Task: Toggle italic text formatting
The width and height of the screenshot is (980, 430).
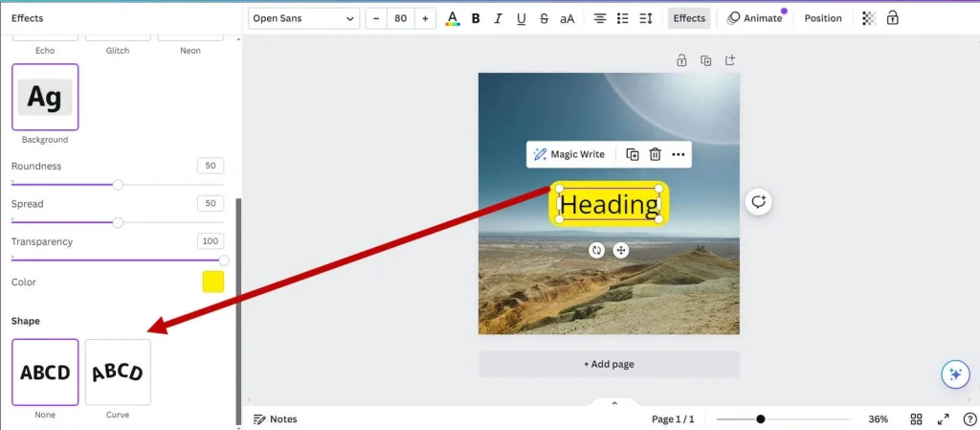Action: 499,18
